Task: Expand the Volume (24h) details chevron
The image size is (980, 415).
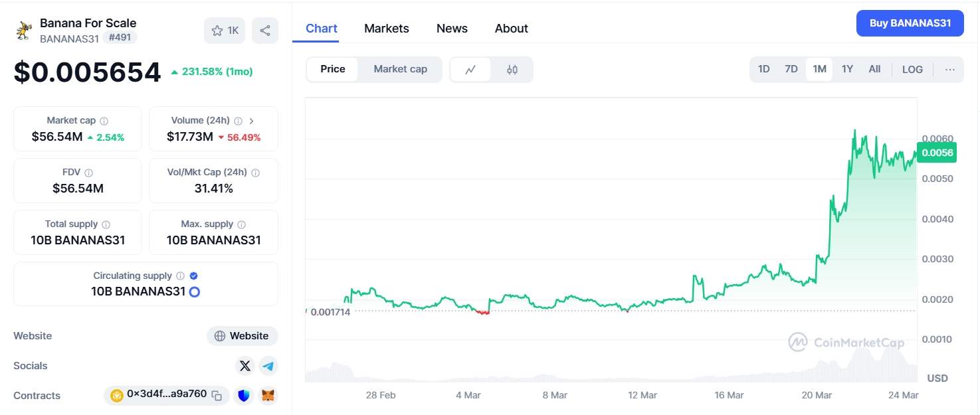Action: pyautogui.click(x=252, y=120)
